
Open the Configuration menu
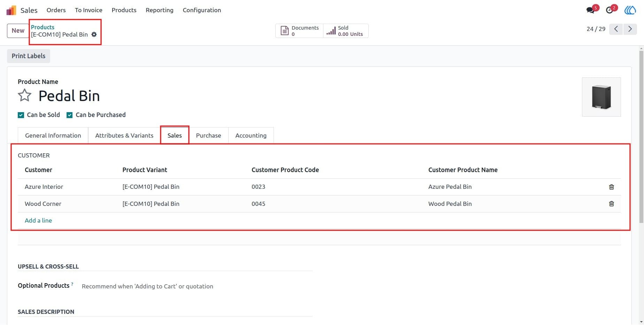click(202, 10)
